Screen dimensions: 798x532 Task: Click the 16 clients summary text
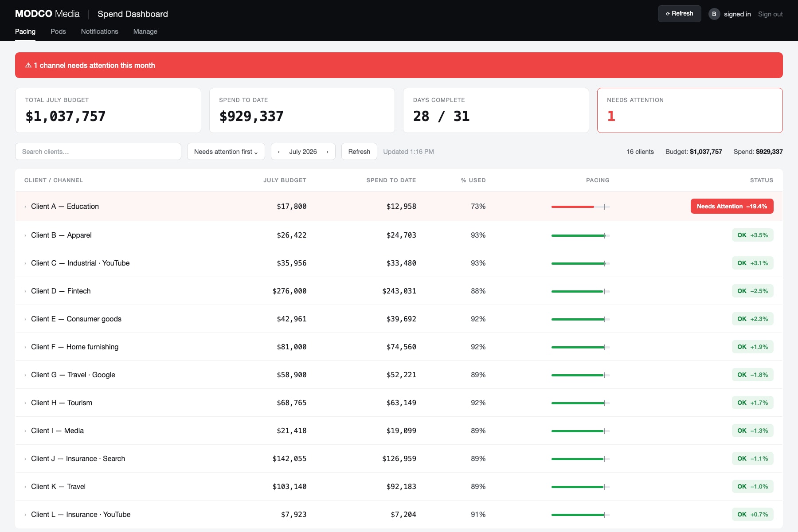[640, 152]
